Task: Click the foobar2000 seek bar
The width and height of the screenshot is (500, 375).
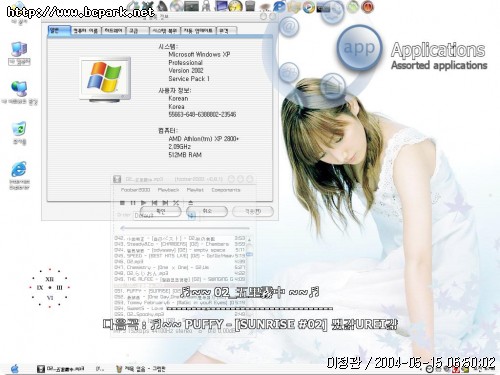Action: tap(185, 228)
